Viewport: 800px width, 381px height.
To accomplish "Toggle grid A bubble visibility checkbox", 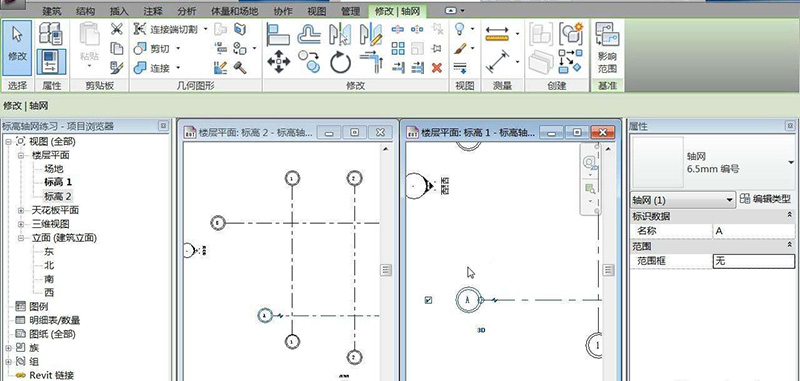I will point(429,300).
